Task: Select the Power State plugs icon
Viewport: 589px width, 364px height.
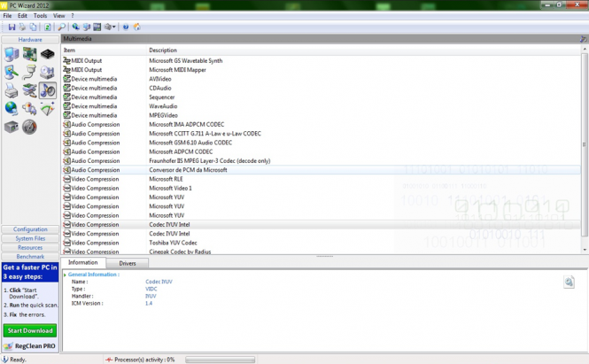Action: point(29,109)
